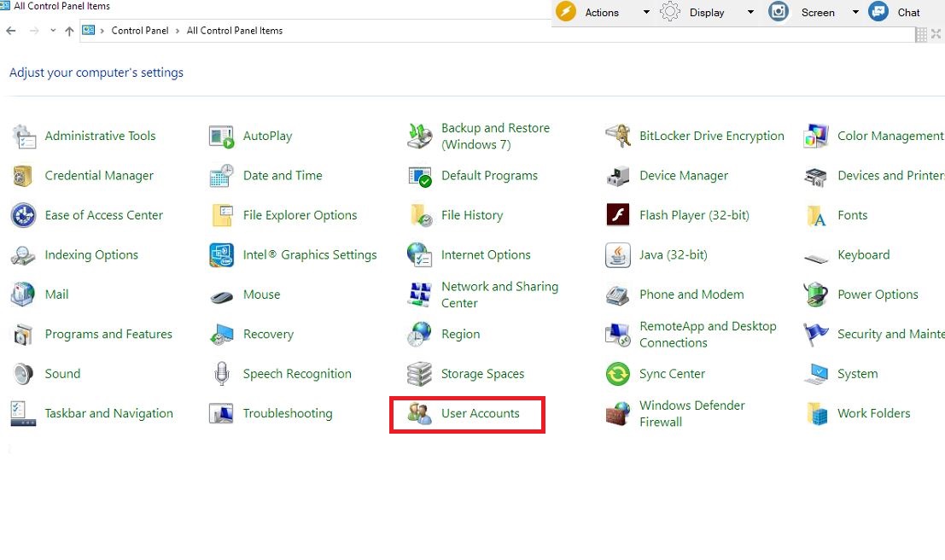945x560 pixels.
Task: Open the Recovery link
Action: tap(268, 334)
